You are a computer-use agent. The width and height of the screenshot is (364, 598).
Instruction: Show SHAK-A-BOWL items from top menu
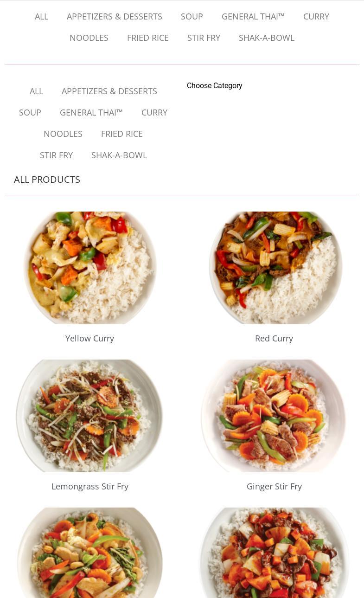click(267, 38)
